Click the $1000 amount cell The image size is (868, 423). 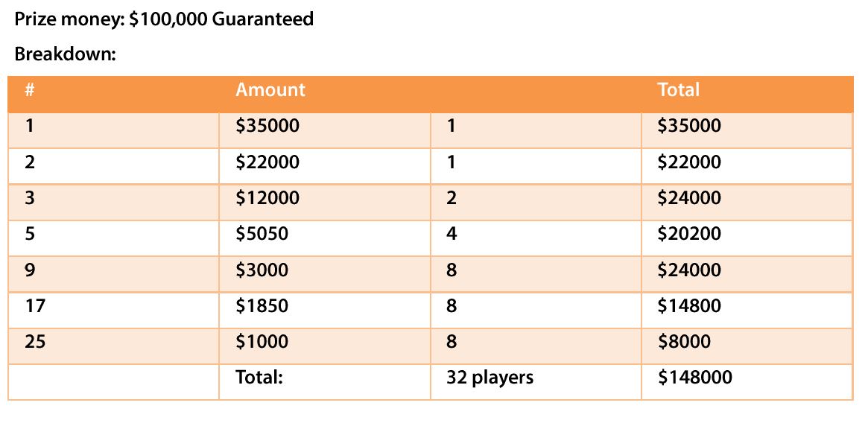[x=262, y=342]
